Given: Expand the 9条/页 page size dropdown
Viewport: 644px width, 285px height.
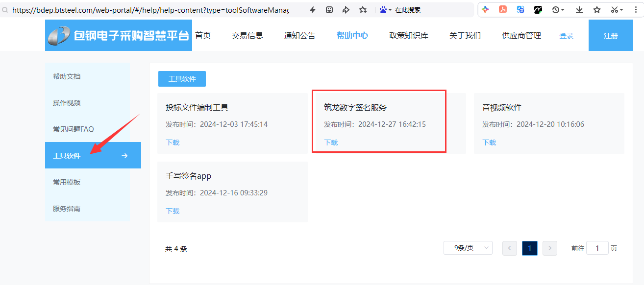Looking at the screenshot, I should [x=468, y=248].
